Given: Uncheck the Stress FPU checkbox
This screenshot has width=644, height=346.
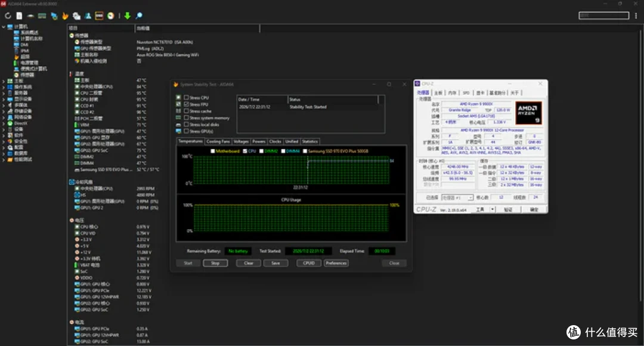Looking at the screenshot, I should coord(187,104).
